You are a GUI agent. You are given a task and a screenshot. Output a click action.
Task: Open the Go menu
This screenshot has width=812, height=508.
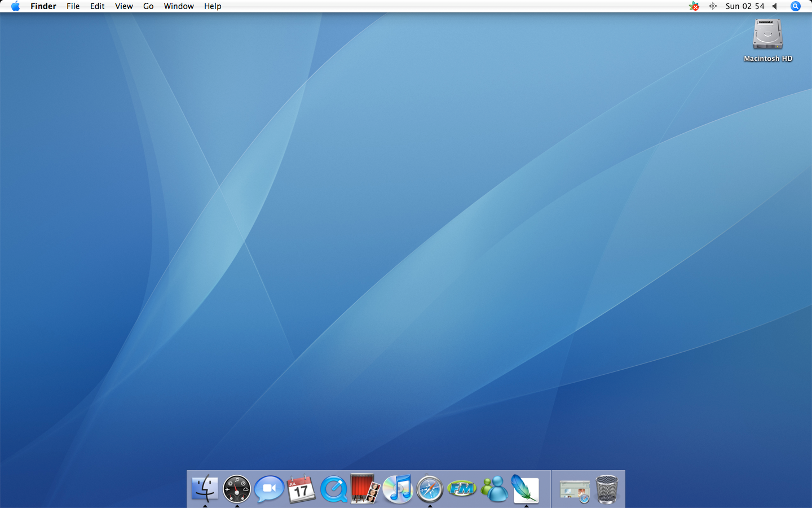[x=148, y=6]
